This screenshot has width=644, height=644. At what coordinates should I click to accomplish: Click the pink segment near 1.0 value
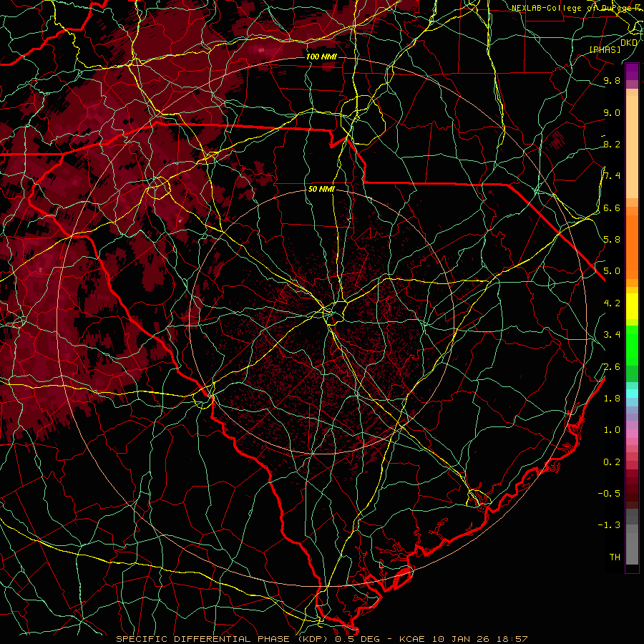pos(632,434)
